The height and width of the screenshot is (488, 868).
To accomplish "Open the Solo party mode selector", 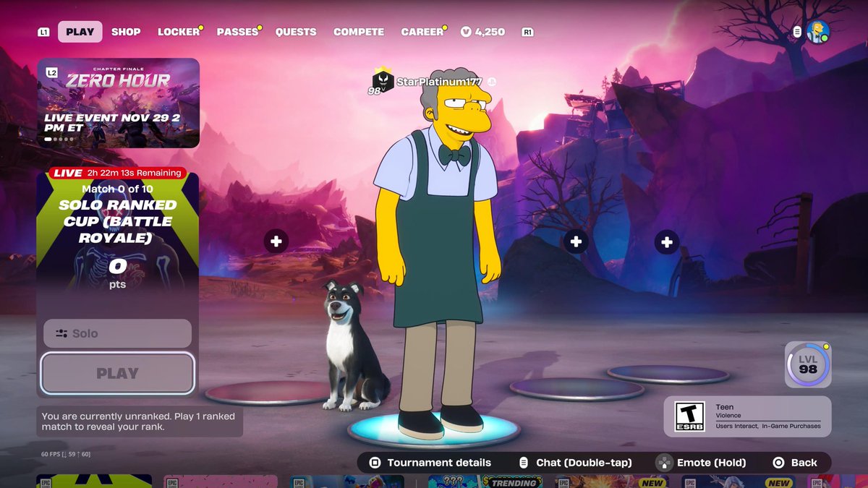I will pos(117,333).
